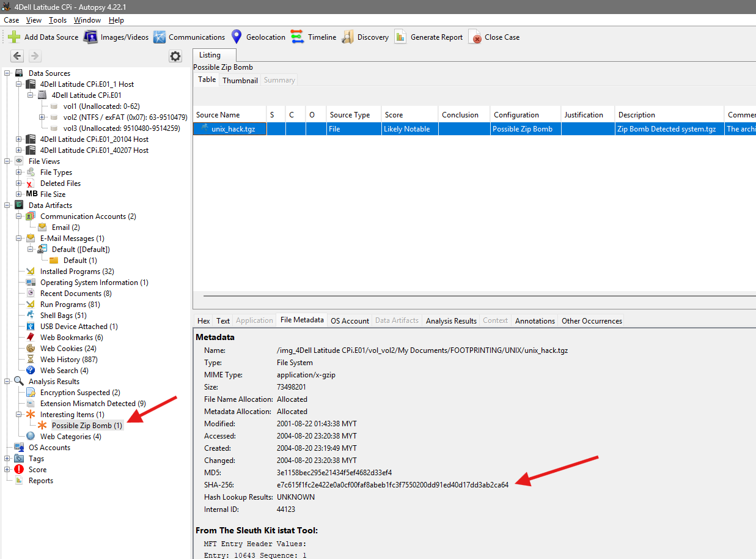Click the Installed Programs icon
The height and width of the screenshot is (559, 756).
click(31, 272)
